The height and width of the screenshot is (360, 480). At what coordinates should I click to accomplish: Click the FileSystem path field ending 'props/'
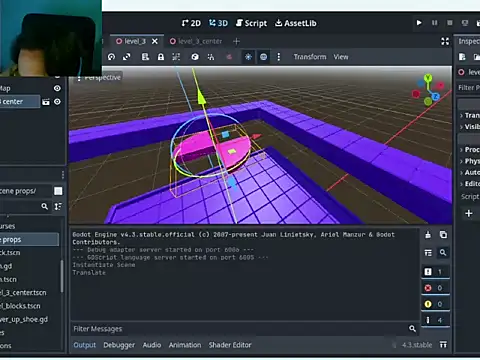tap(25, 191)
